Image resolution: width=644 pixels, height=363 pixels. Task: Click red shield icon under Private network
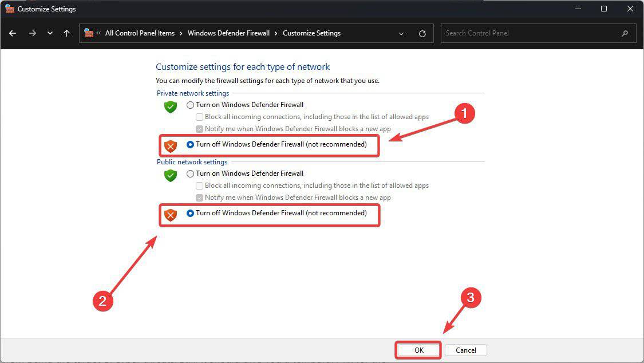coord(171,146)
